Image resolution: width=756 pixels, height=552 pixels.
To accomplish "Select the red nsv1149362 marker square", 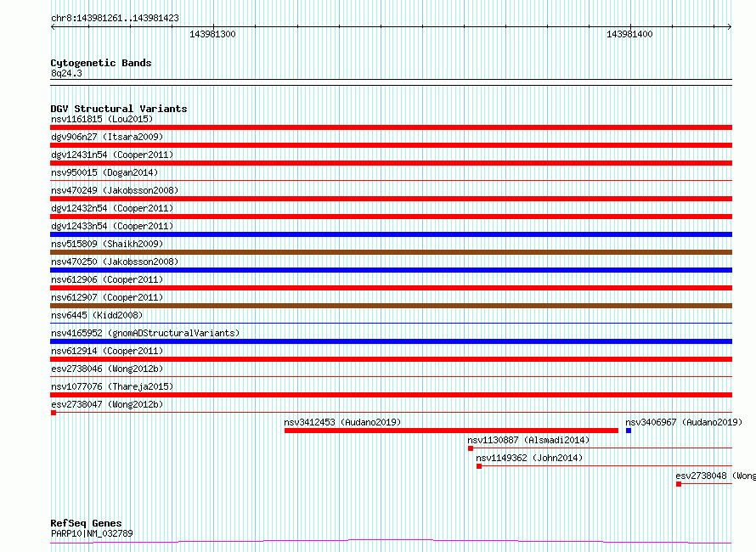I will pyautogui.click(x=479, y=466).
